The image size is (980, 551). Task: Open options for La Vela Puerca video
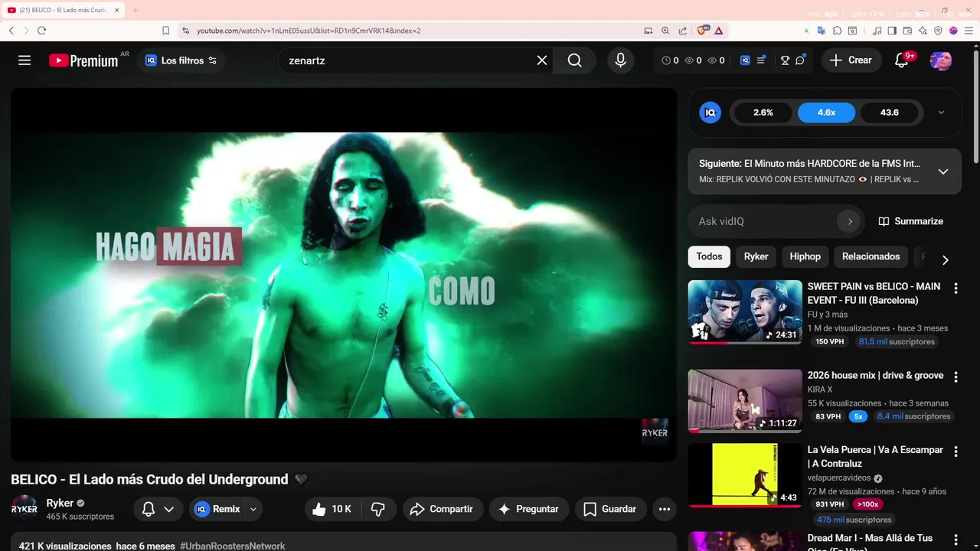coord(955,452)
